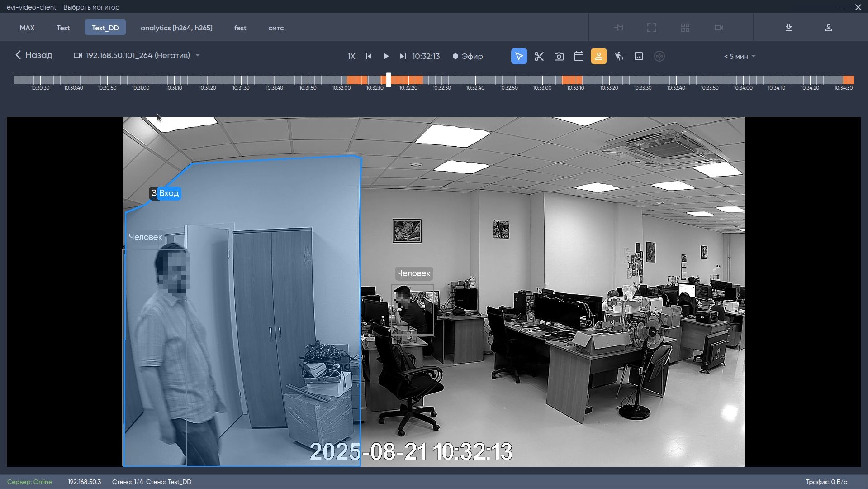Toggle the motion detection running-man icon
Image resolution: width=868 pixels, height=489 pixels.
619,56
